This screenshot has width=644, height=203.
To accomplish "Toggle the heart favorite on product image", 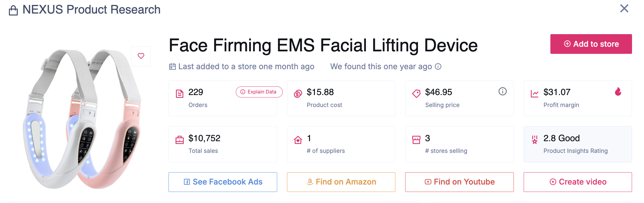I will (x=141, y=56).
